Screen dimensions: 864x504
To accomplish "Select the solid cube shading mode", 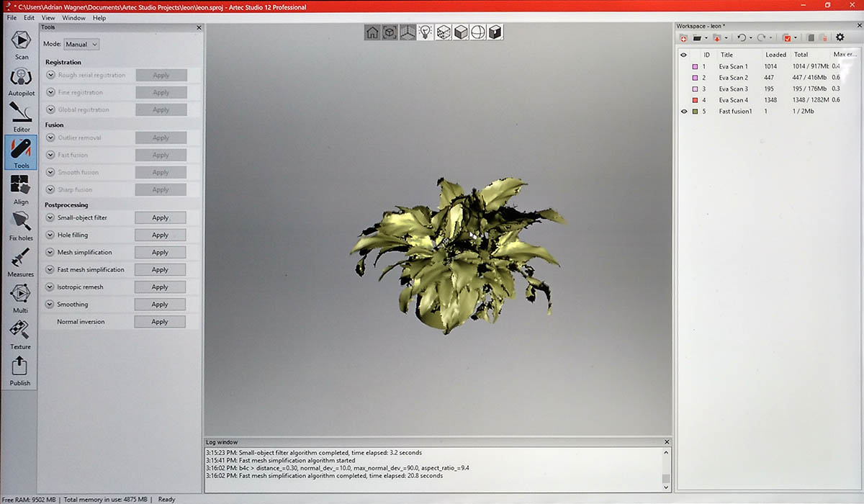I will coord(460,32).
